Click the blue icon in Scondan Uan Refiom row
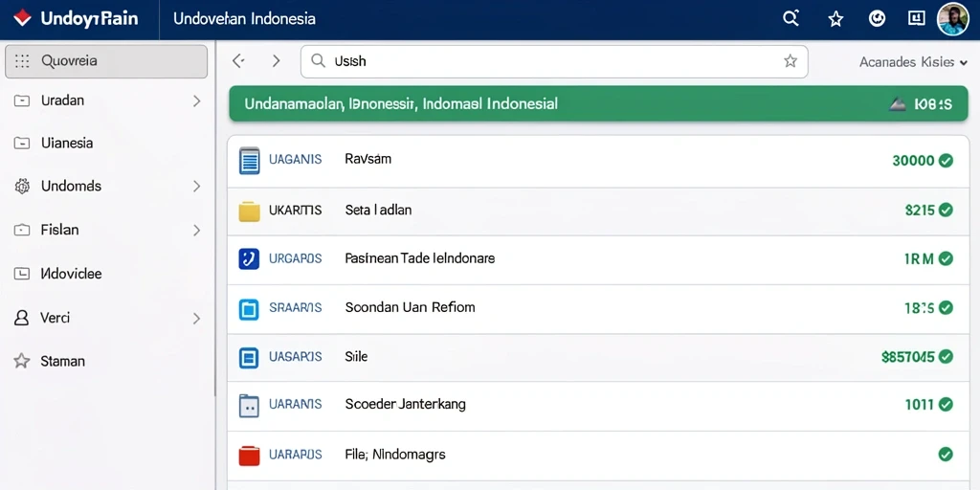980x490 pixels. [x=249, y=309]
